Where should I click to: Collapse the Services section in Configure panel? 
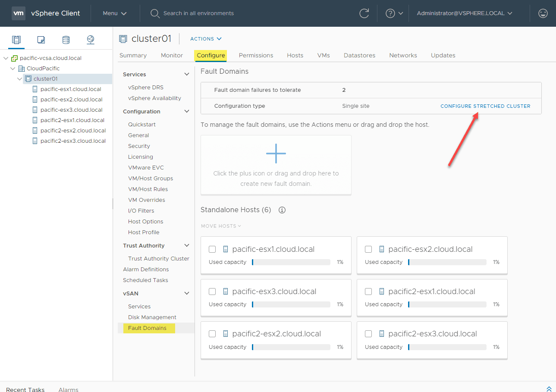tap(187, 74)
